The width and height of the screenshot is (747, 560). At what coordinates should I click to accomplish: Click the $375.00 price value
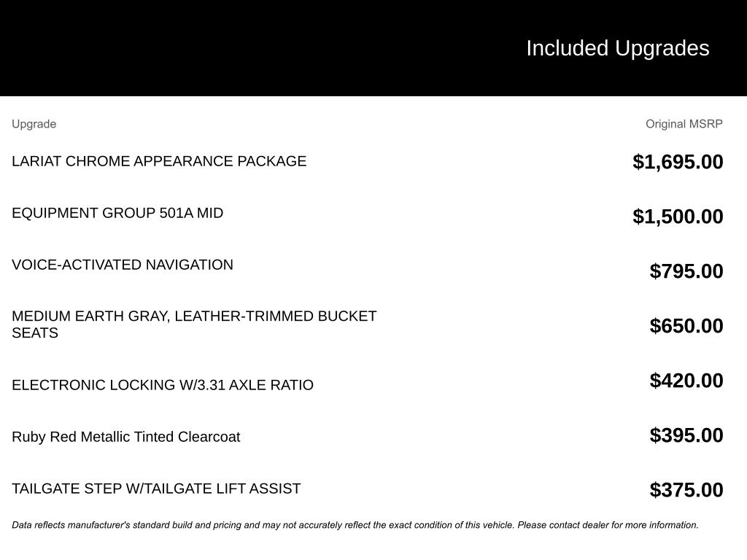tap(686, 490)
